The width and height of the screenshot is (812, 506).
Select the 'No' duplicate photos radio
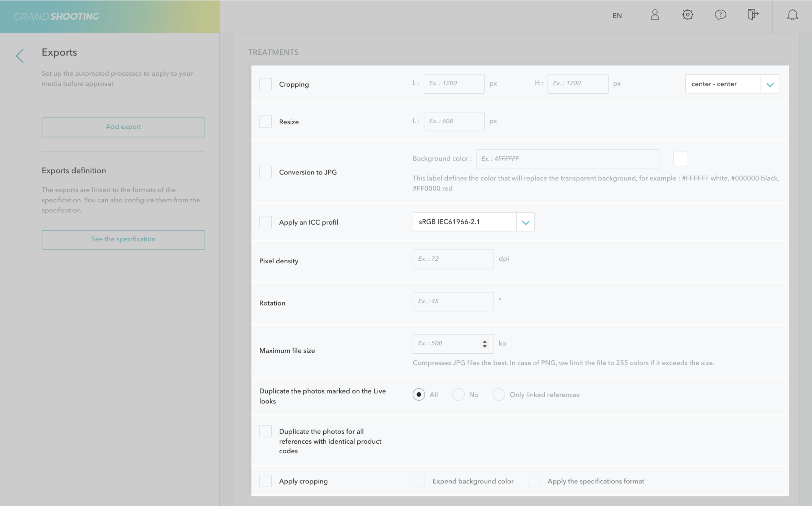458,394
